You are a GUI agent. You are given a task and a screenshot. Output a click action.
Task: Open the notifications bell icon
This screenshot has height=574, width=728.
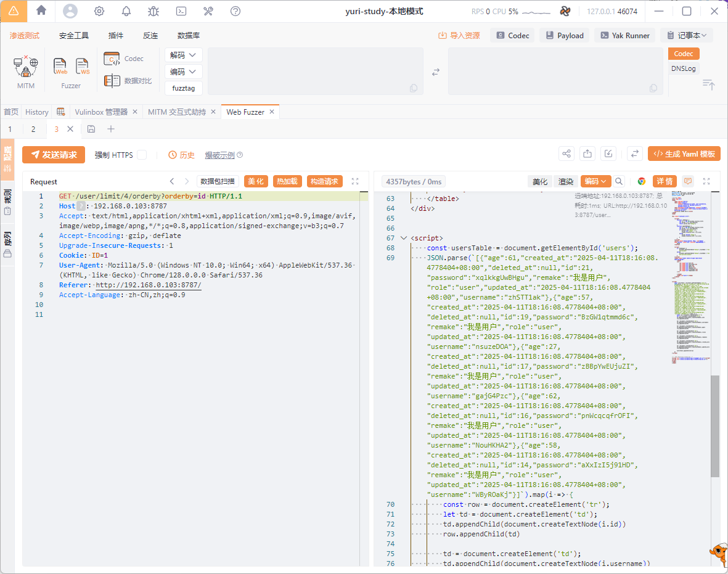[126, 11]
